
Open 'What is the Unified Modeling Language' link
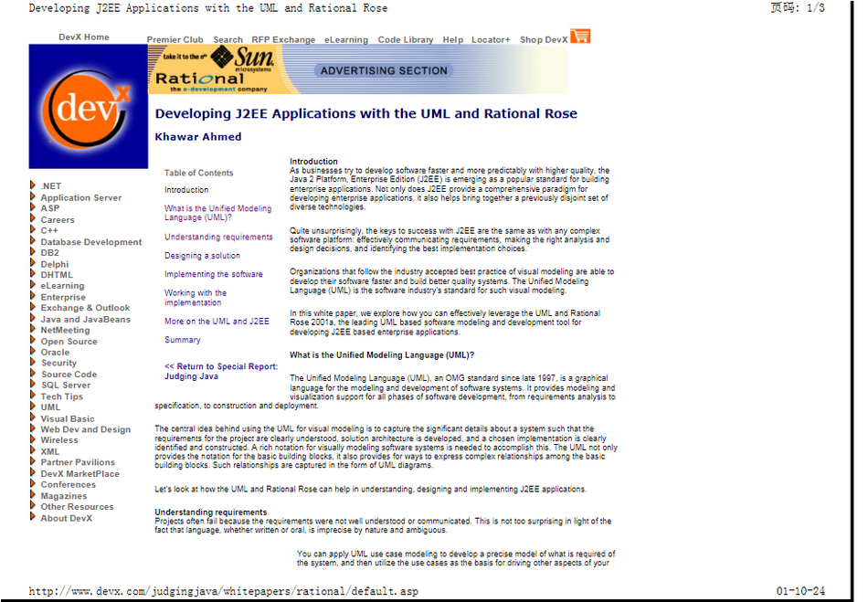click(217, 213)
